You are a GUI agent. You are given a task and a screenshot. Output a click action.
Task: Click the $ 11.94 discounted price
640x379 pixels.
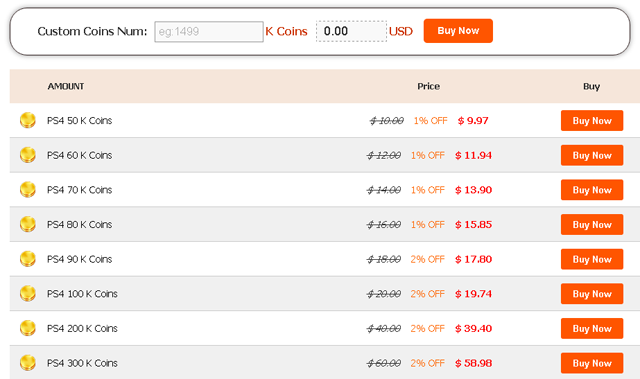(x=473, y=155)
